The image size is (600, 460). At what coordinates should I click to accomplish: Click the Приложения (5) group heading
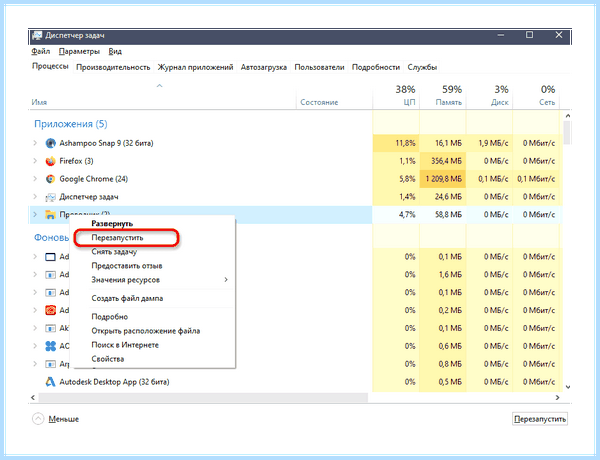click(71, 124)
